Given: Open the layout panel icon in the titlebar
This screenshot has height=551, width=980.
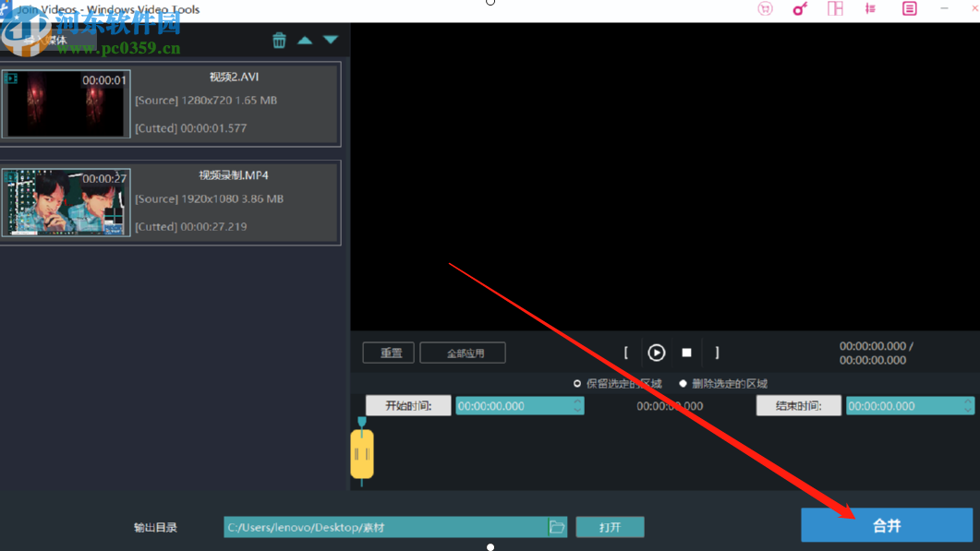Looking at the screenshot, I should (x=835, y=8).
